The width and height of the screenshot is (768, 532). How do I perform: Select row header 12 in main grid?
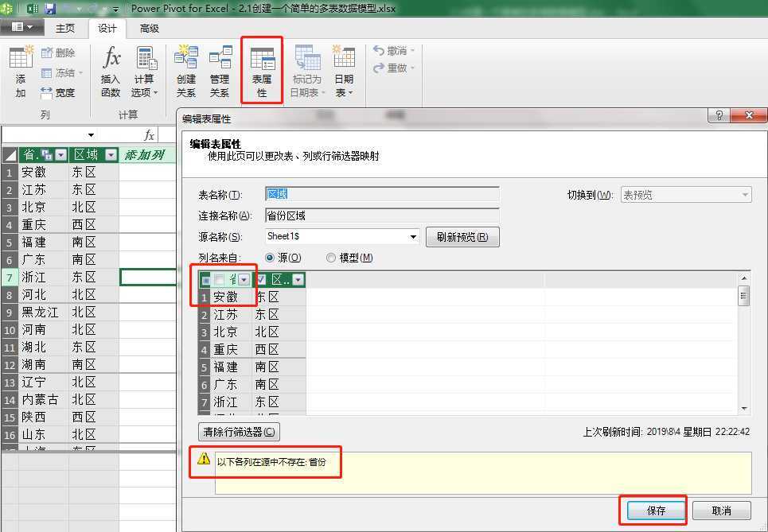pos(10,365)
